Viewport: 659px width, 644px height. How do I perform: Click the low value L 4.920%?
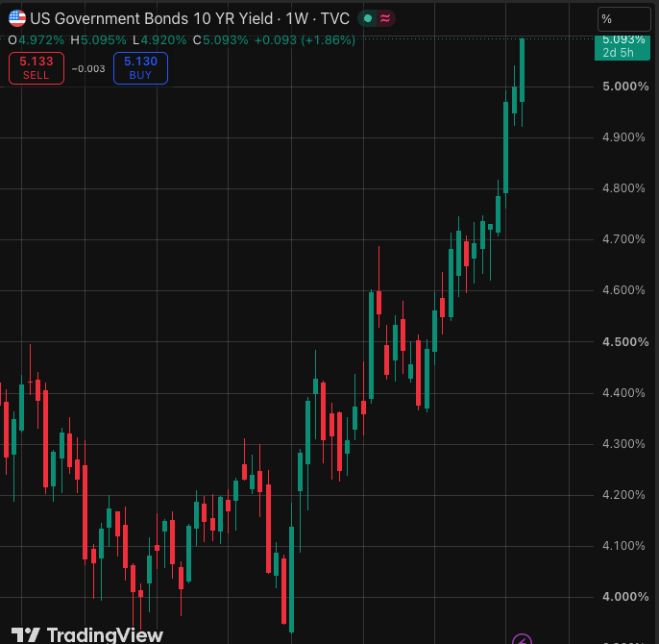[159, 40]
